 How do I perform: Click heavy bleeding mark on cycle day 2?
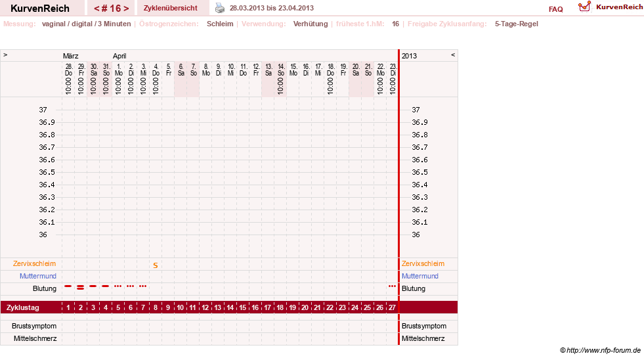[x=81, y=287]
